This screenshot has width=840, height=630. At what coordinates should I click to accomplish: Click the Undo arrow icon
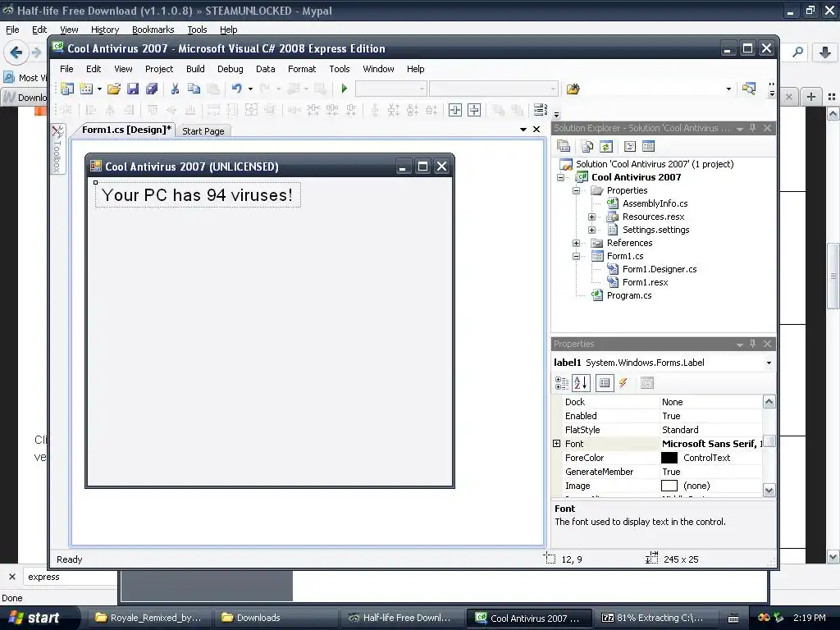tap(237, 89)
